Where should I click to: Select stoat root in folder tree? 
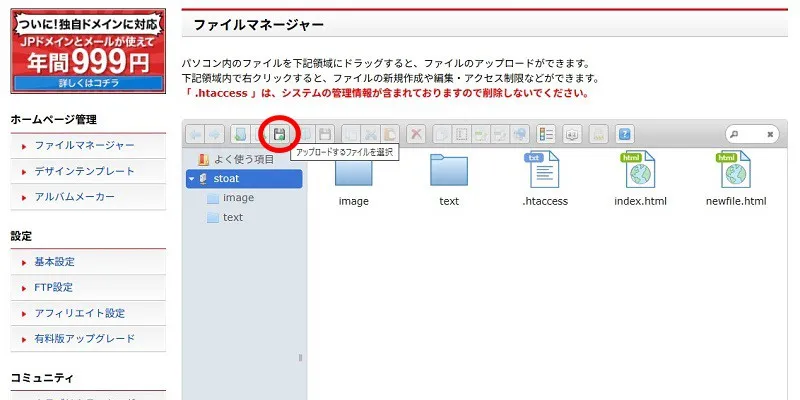pyautogui.click(x=244, y=179)
